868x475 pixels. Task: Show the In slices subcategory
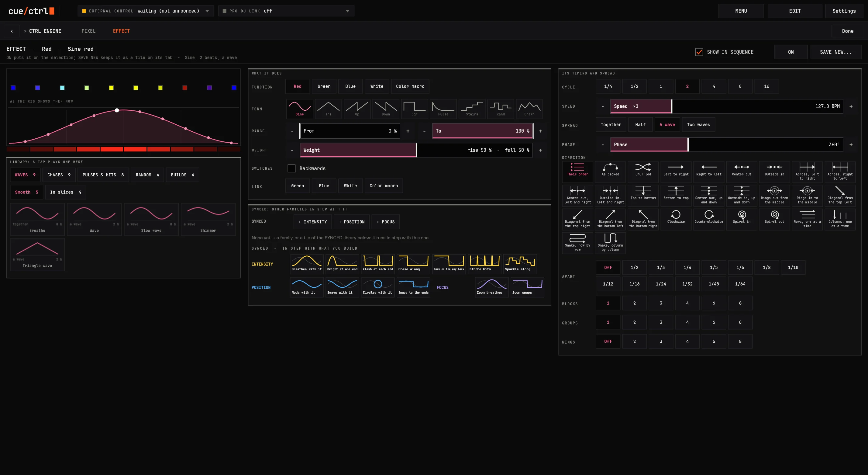point(65,192)
